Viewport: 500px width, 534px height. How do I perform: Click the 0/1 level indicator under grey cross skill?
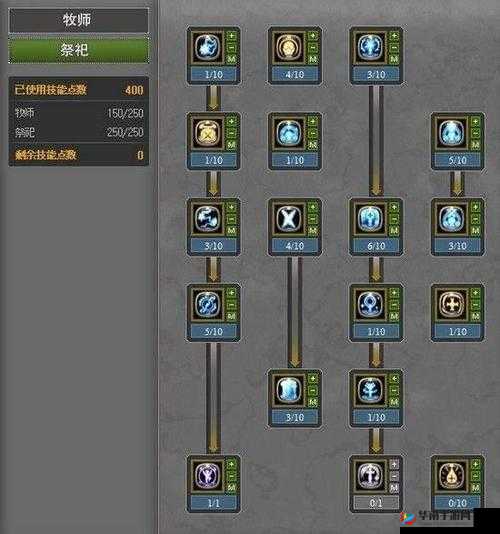pos(376,503)
